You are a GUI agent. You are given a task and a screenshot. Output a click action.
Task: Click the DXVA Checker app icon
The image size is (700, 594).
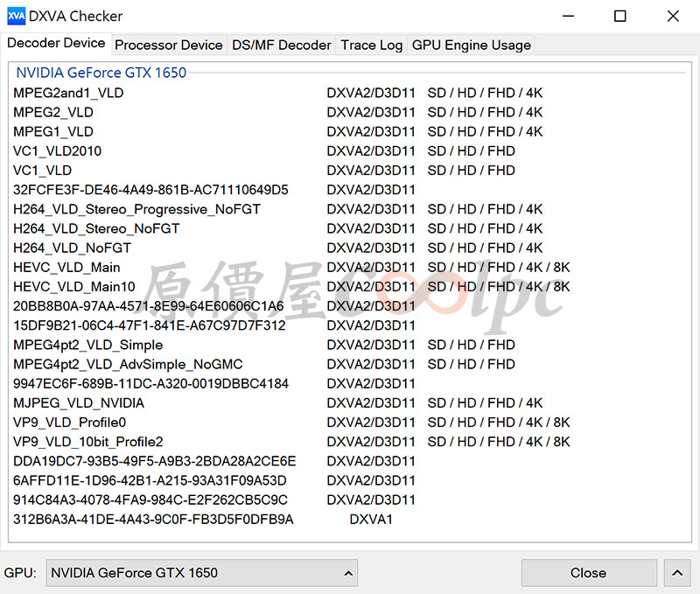[x=16, y=16]
